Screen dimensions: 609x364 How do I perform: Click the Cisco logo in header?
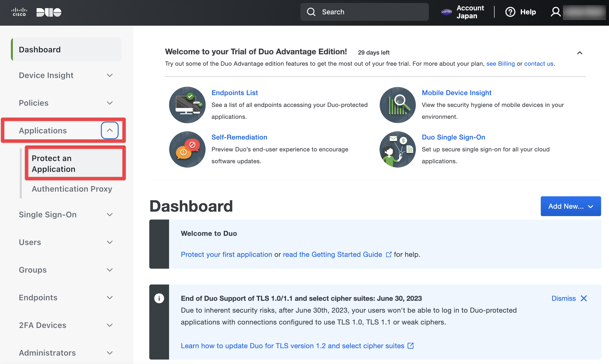(x=19, y=12)
